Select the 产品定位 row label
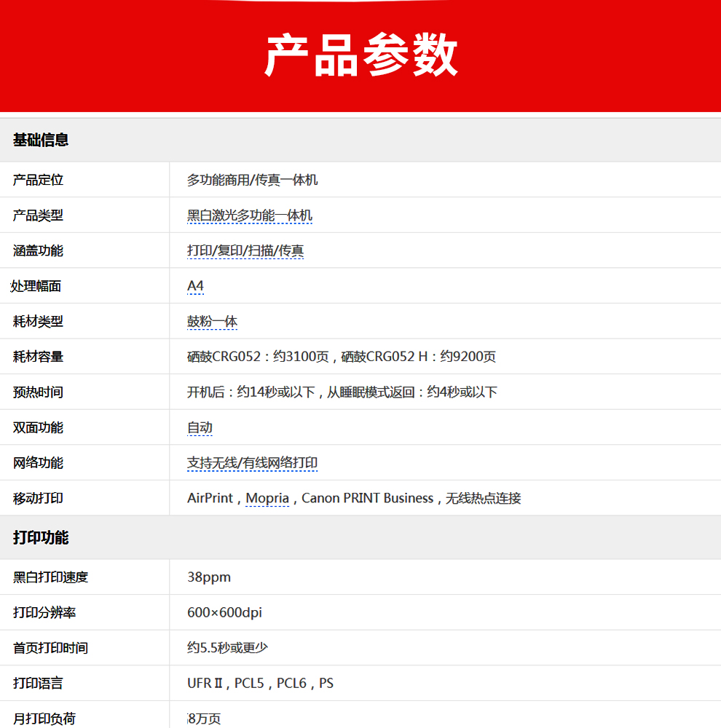 click(x=38, y=180)
